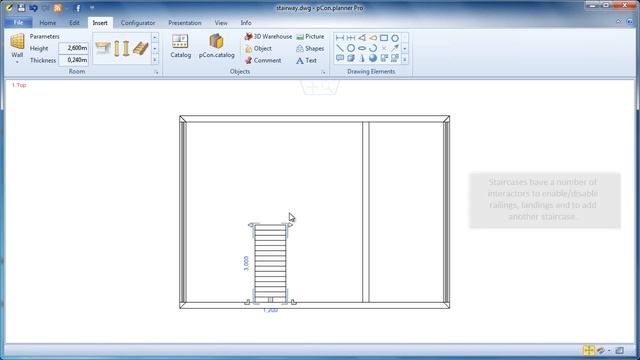Open the help button at the ribbon's right end

[x=630, y=21]
